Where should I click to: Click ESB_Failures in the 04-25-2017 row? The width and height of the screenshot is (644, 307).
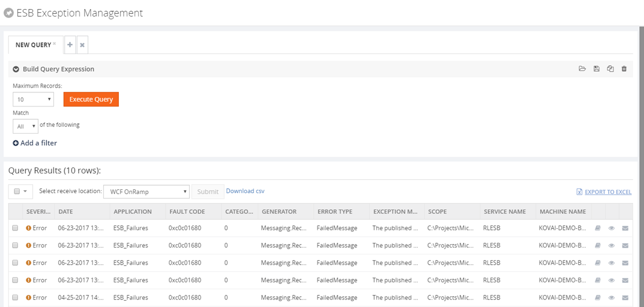131,297
